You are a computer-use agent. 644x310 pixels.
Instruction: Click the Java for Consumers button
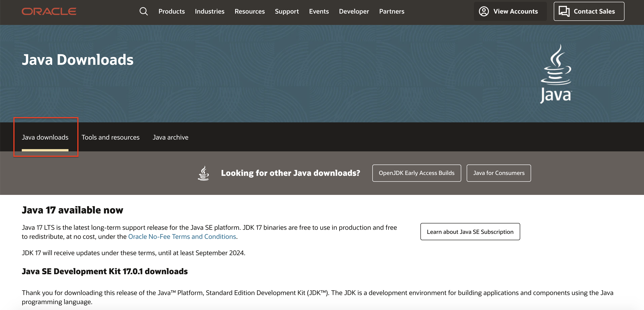point(498,173)
